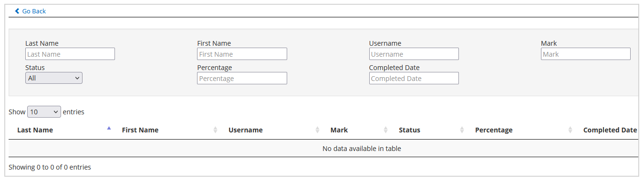Viewport: 644px width, 181px height.
Task: Sort table by Completed Date header
Action: click(x=610, y=130)
